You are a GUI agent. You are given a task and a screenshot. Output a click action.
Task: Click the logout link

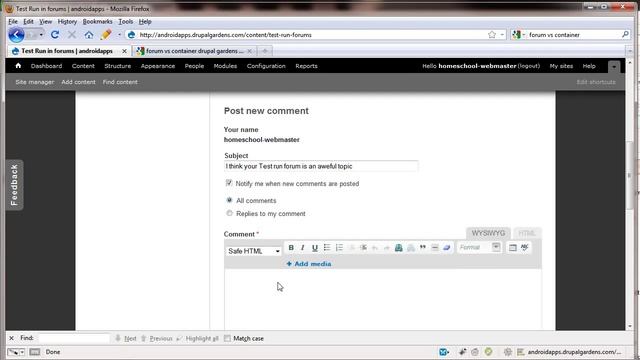point(529,66)
